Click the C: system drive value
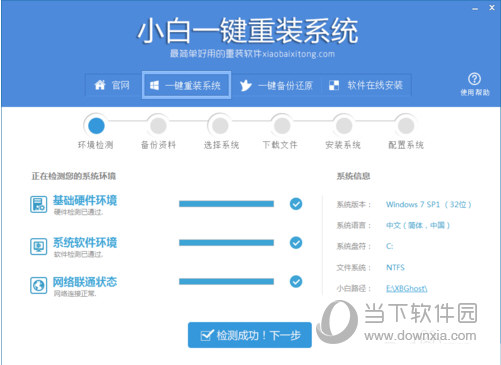 tap(390, 246)
